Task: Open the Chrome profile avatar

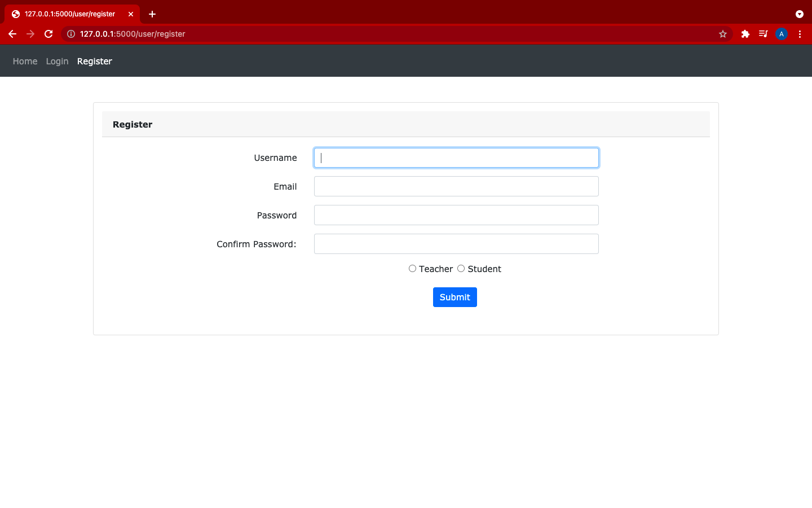Action: pyautogui.click(x=782, y=34)
